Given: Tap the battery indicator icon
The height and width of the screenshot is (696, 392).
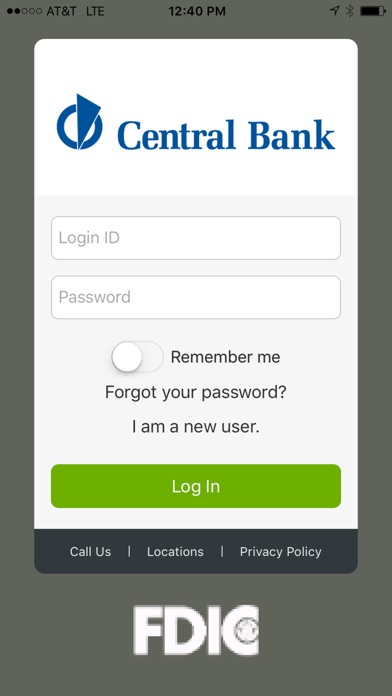Looking at the screenshot, I should click(x=373, y=11).
